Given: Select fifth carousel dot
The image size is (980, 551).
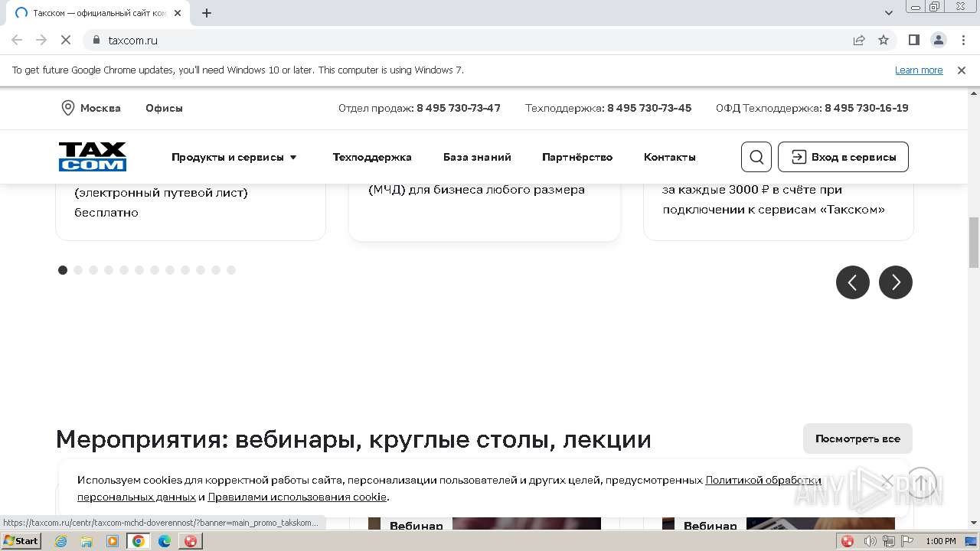Looking at the screenshot, I should coord(124,270).
